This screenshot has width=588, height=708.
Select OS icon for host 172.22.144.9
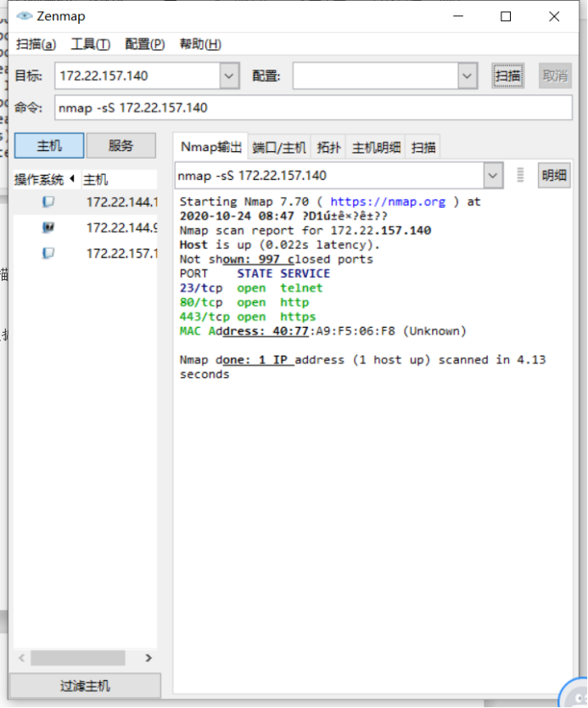click(48, 228)
